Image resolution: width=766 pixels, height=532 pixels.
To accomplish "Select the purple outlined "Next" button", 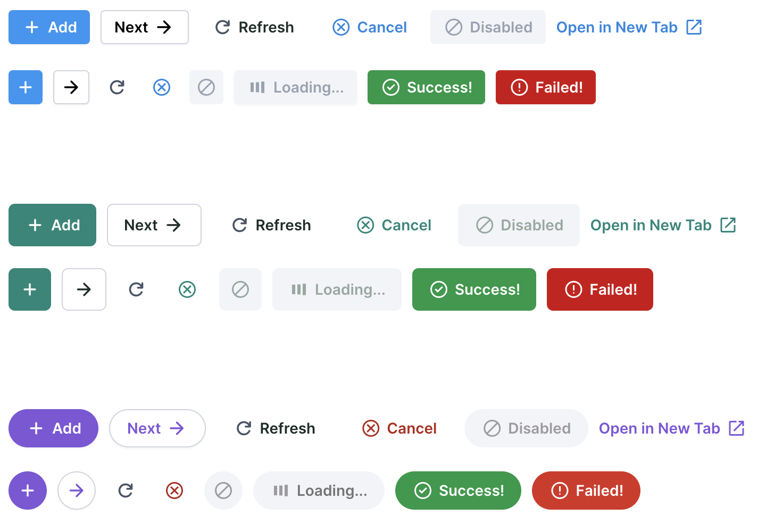I will pyautogui.click(x=157, y=428).
